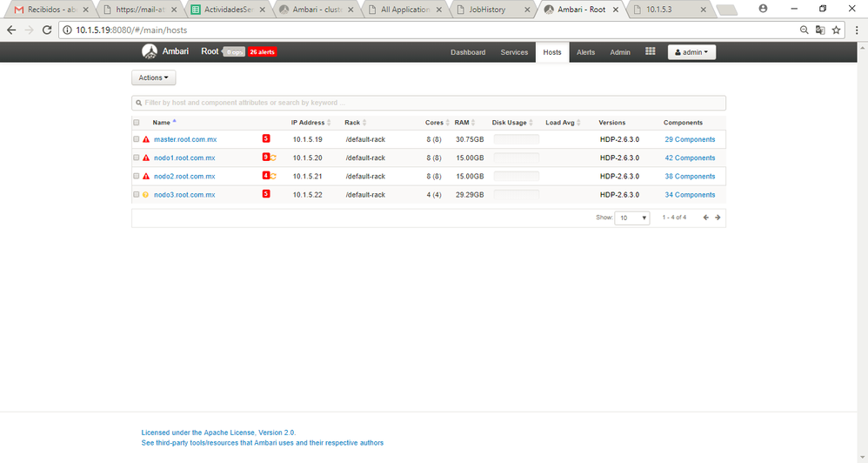Open the views grid icon
The height and width of the screenshot is (463, 868).
[650, 51]
